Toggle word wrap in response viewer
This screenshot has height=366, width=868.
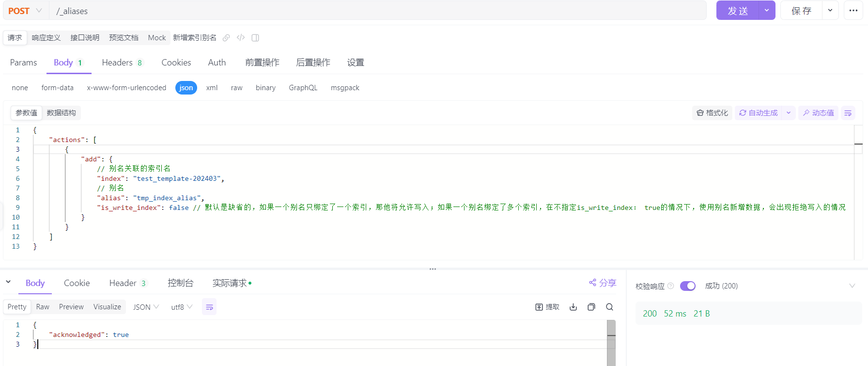(x=209, y=307)
